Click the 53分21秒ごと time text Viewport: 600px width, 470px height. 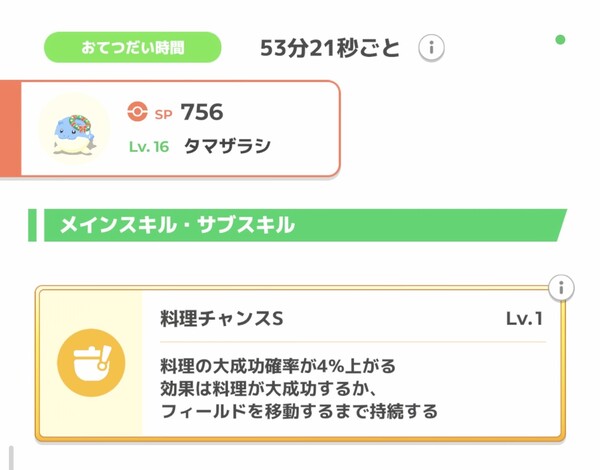[330, 47]
